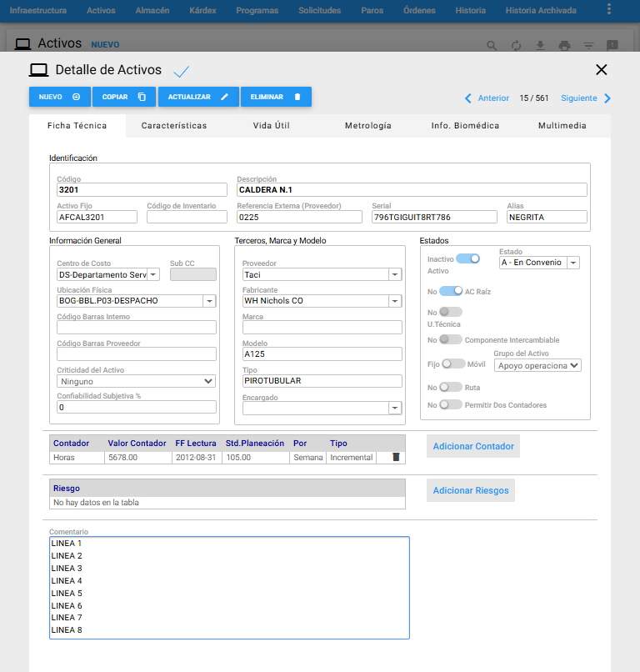Open the Historia Archivada menu

click(541, 10)
